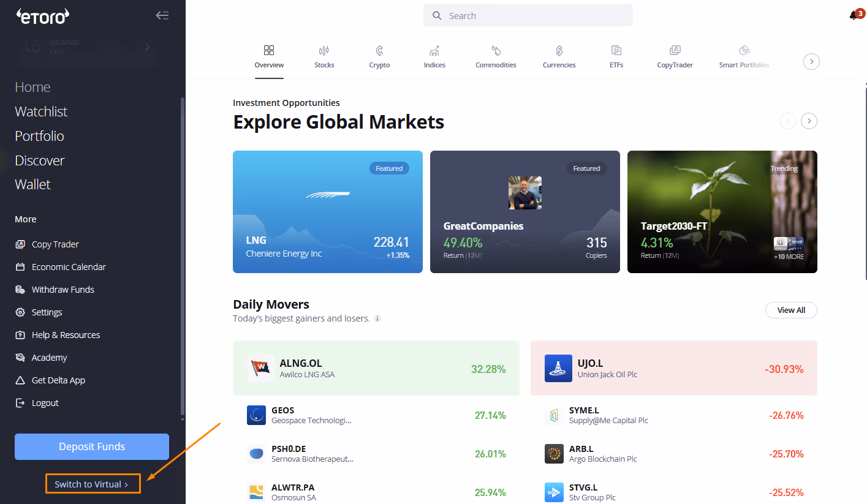The height and width of the screenshot is (504, 867).
Task: Open the ETFs tab
Action: click(616, 57)
